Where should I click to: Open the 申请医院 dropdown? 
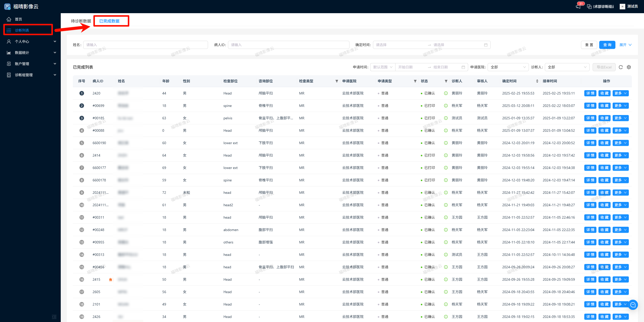[x=508, y=67]
